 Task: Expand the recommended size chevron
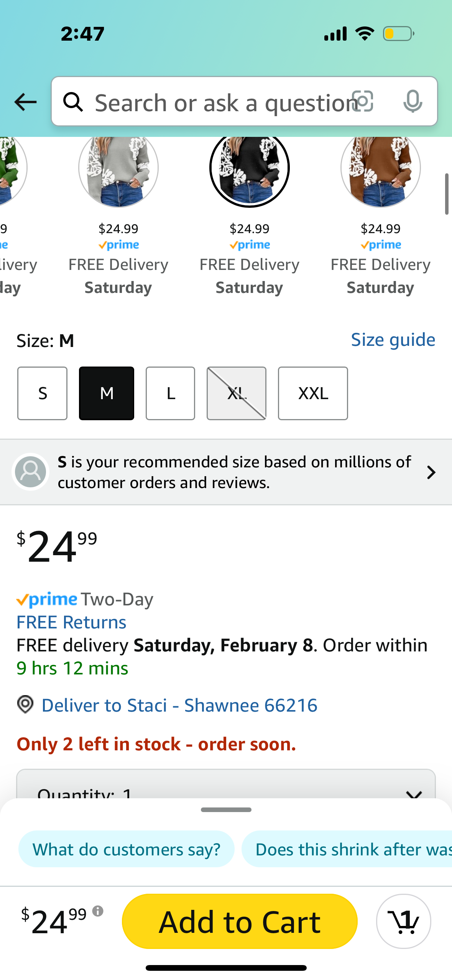431,472
